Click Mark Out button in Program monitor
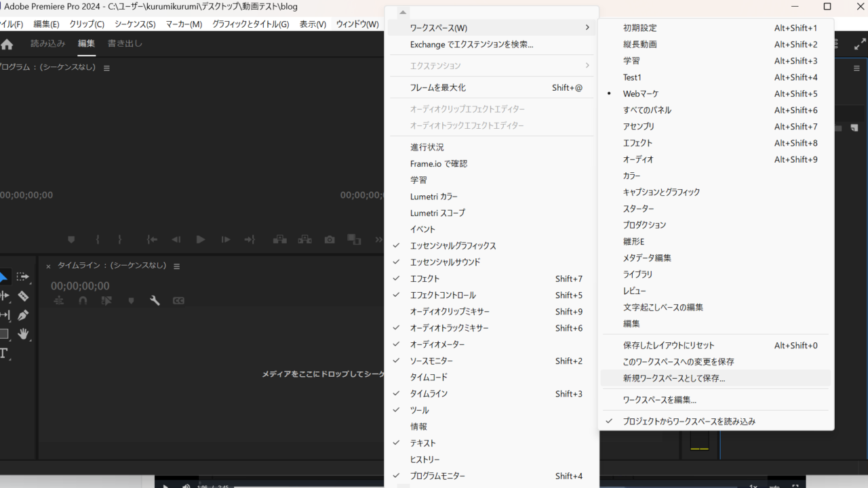868x488 pixels. 120,239
